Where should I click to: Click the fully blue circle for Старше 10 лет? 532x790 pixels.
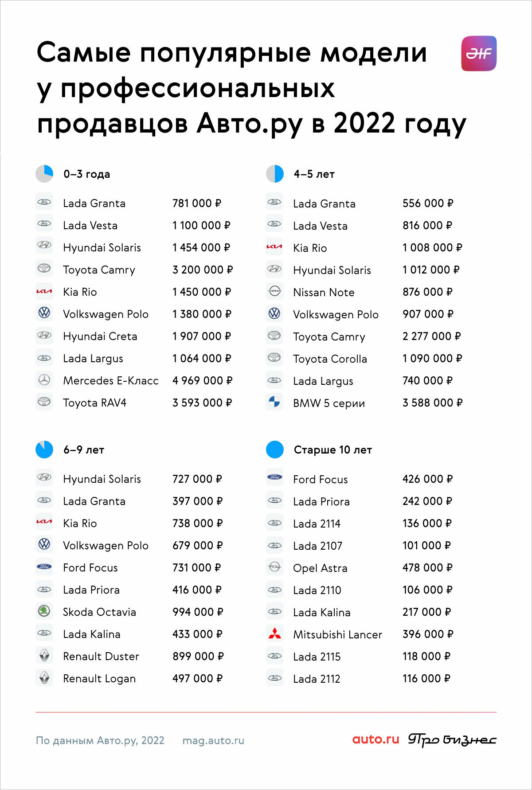[x=275, y=450]
